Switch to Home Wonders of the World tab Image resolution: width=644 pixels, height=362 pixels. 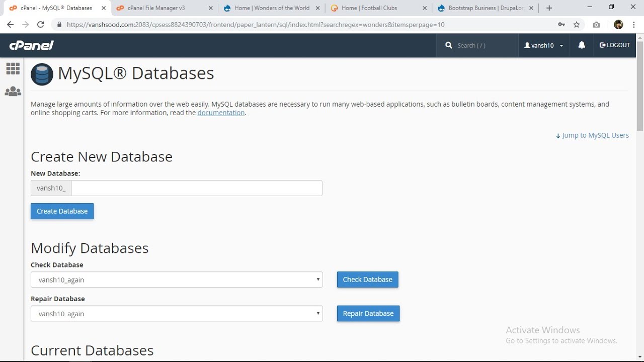(x=272, y=8)
